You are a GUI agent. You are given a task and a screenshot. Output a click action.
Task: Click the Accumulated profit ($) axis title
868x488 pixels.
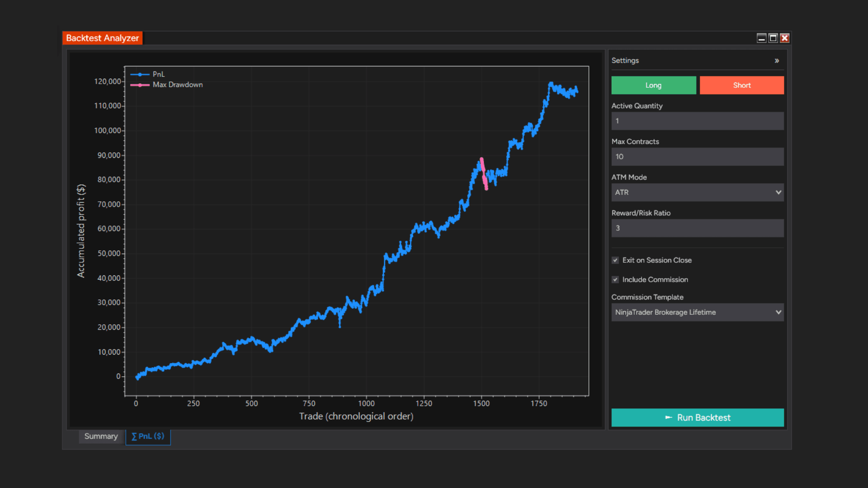click(x=81, y=231)
